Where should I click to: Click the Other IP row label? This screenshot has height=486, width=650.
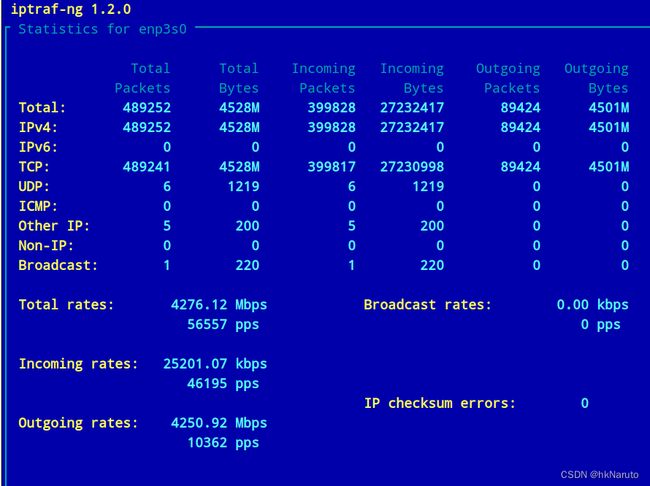click(x=54, y=226)
